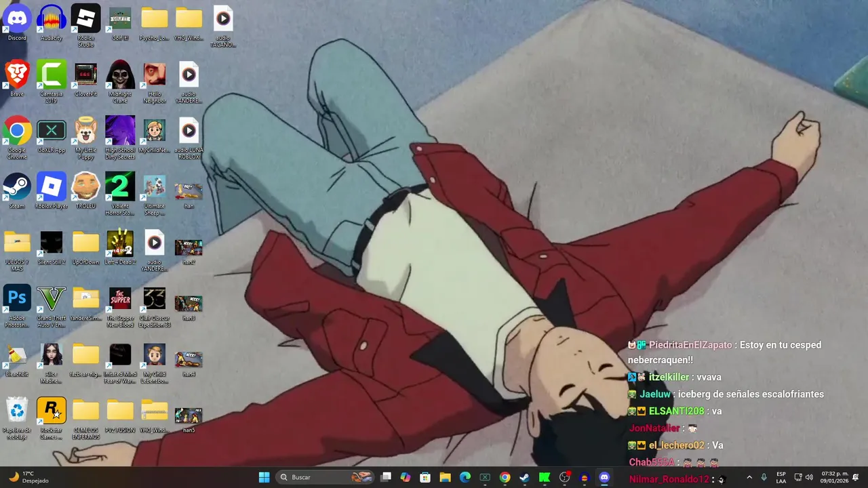The height and width of the screenshot is (488, 868).
Task: Select The Supper New Blood icon
Action: tap(120, 306)
